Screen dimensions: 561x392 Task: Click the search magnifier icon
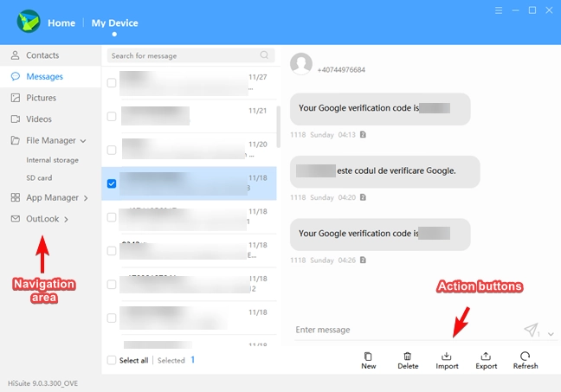coord(264,55)
